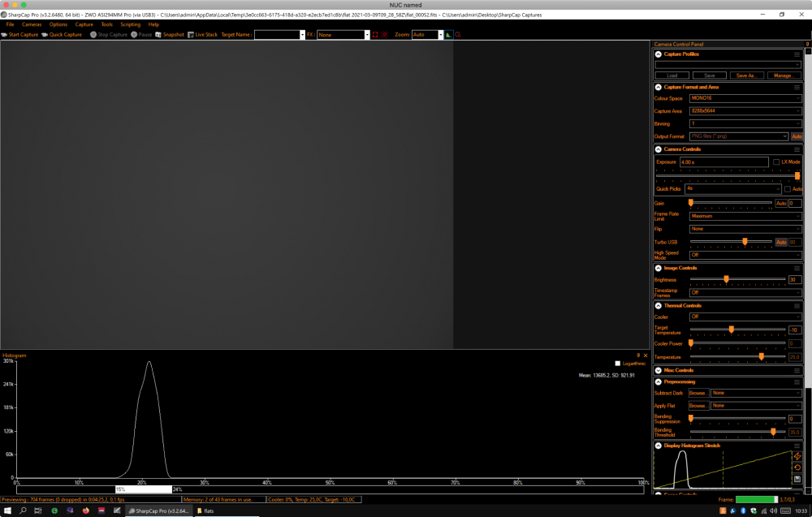This screenshot has width=812, height=517.
Task: Toggle the histogram icon in toolbar
Action: (449, 35)
